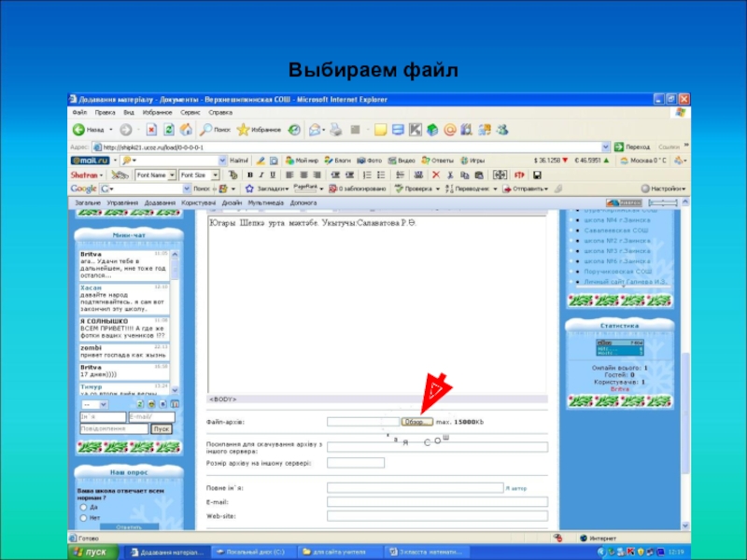Click the FTP icon in Shatran toolbar
Image resolution: width=747 pixels, height=560 pixels.
pyautogui.click(x=519, y=175)
